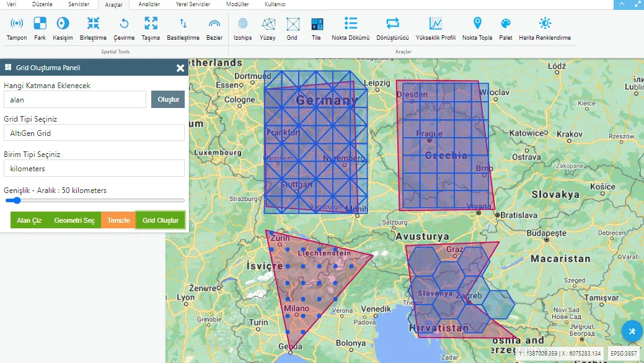
Task: Click the Temizle button
Action: click(x=118, y=220)
